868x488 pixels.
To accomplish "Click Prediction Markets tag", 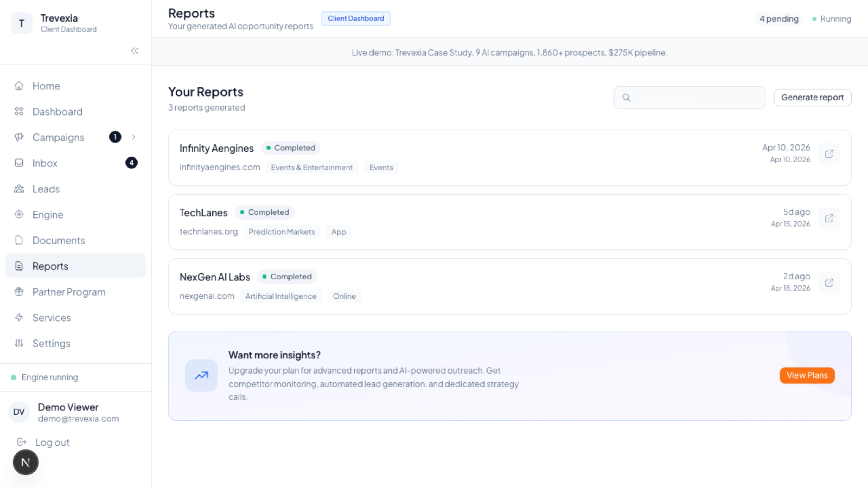I will 282,232.
